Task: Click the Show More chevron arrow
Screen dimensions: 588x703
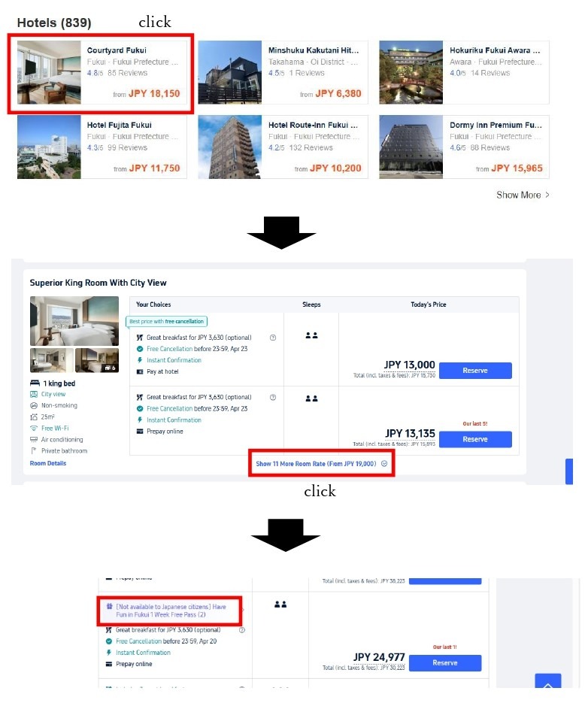Action: (x=547, y=195)
